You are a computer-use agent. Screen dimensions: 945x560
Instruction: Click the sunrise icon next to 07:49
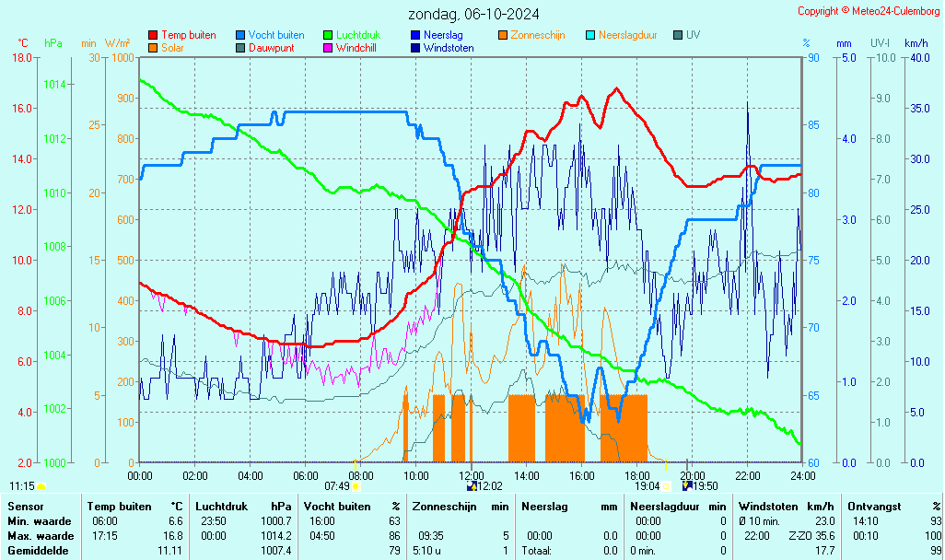tap(356, 486)
